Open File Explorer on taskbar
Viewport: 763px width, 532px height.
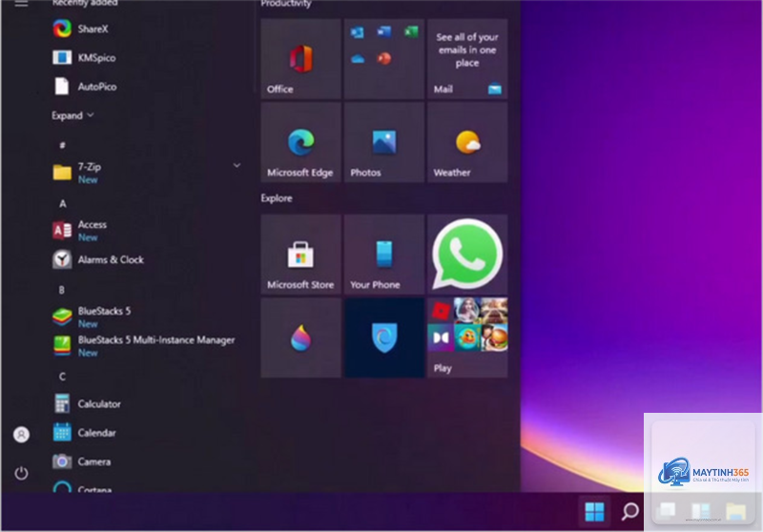click(735, 511)
